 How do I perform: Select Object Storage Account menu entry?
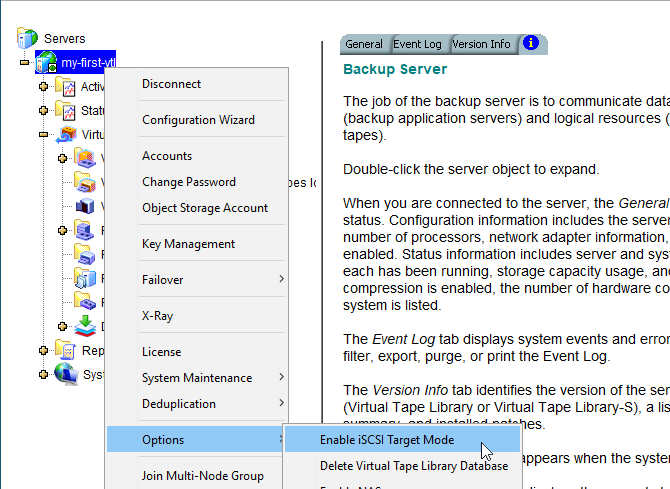click(x=197, y=207)
